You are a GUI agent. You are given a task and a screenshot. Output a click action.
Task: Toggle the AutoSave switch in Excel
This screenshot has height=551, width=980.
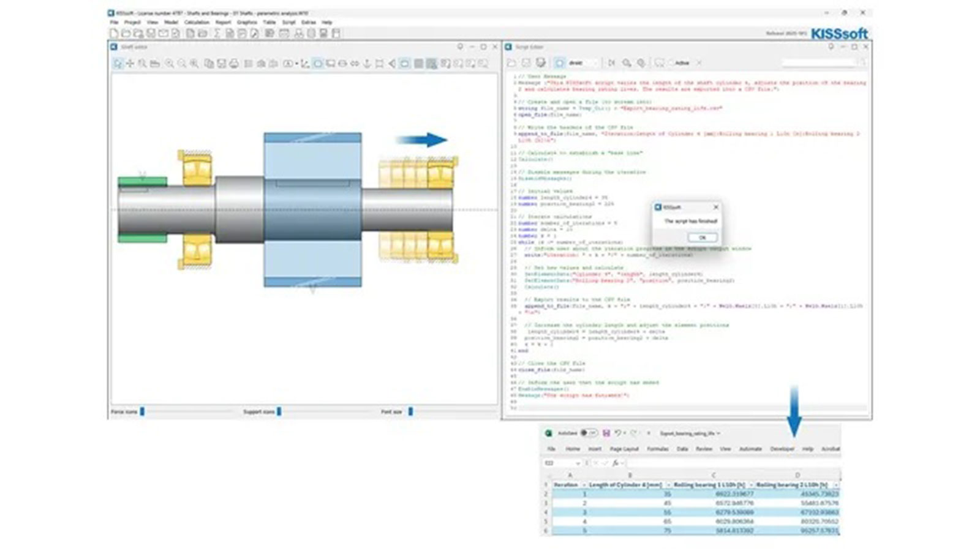pos(589,433)
